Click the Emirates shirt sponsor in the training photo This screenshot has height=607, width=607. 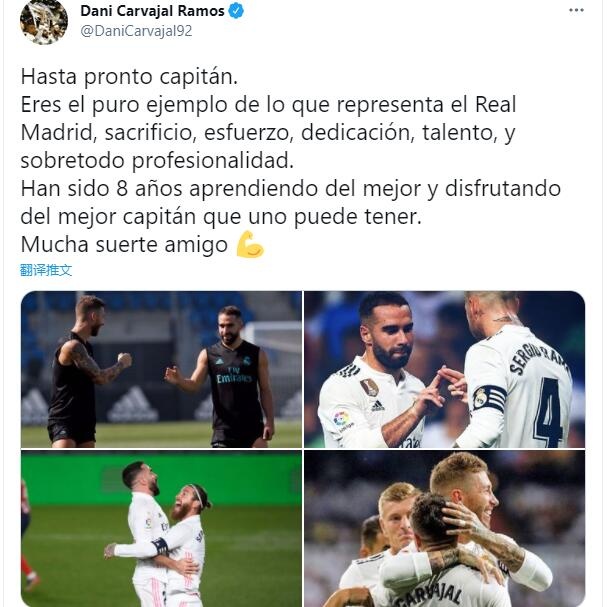click(234, 377)
